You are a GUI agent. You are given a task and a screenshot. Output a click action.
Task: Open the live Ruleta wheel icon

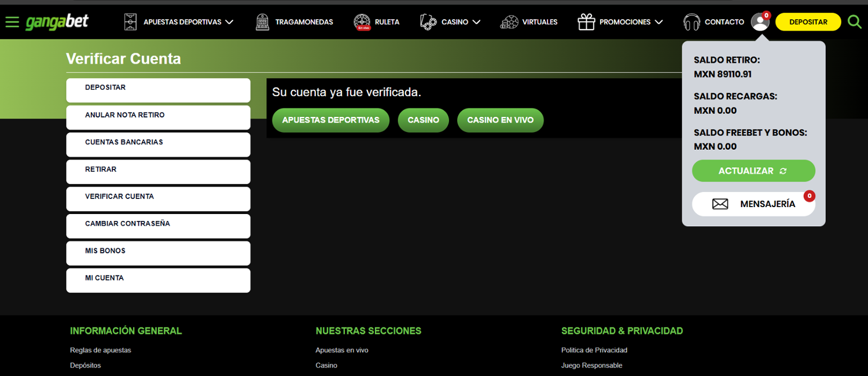click(x=362, y=22)
